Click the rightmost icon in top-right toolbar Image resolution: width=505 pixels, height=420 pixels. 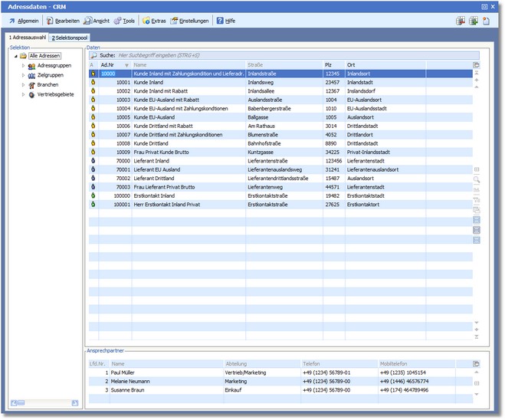(487, 21)
